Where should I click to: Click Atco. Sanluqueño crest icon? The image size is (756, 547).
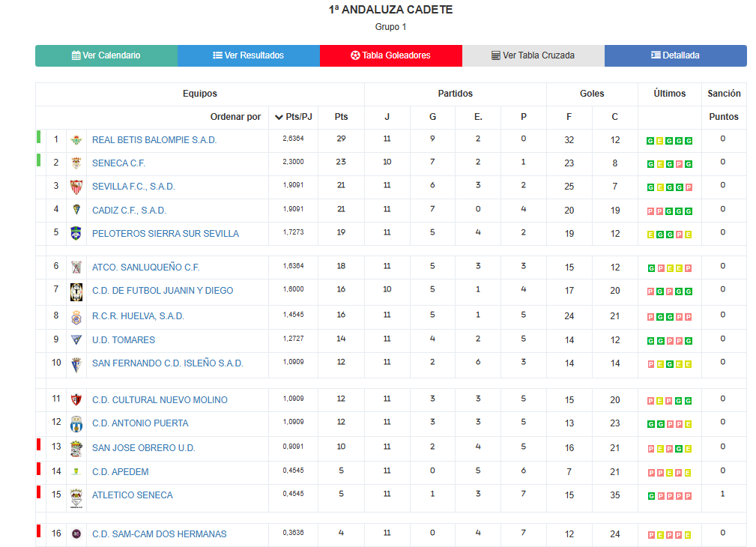[x=76, y=268]
